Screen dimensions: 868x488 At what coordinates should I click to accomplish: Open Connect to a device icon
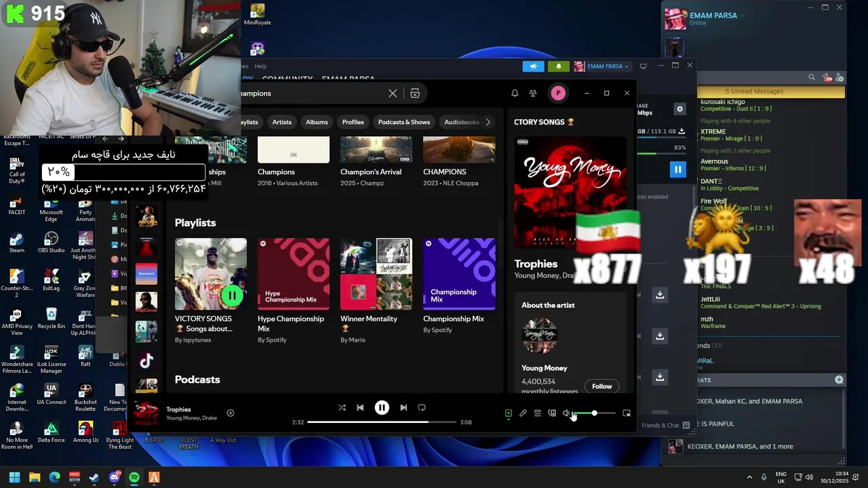click(552, 413)
